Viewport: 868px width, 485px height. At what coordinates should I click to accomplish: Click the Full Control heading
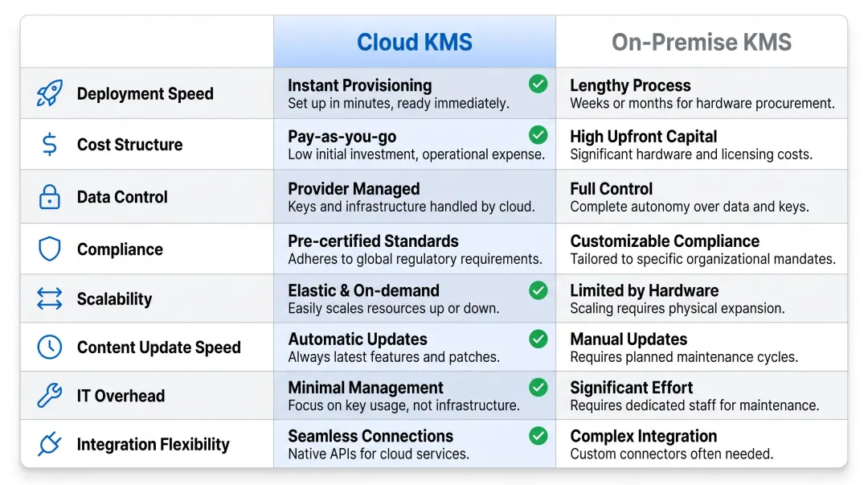(611, 188)
